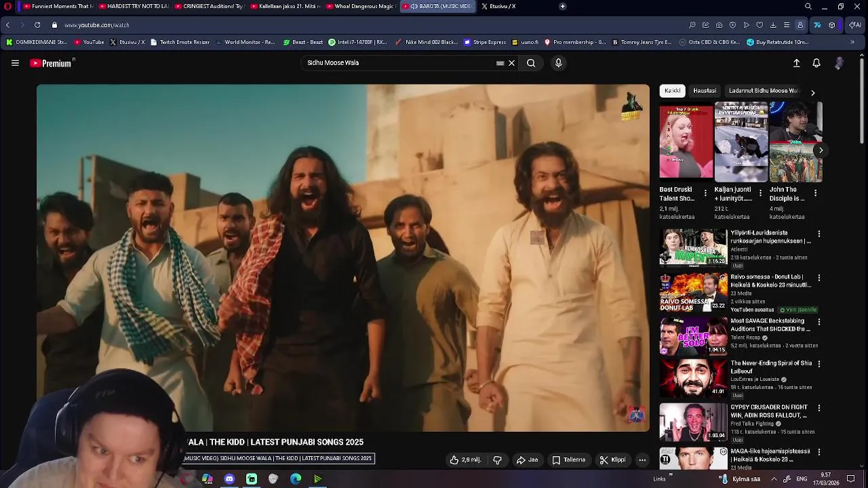This screenshot has width=868, height=488.
Task: Switch to Whoa! Dangerous Magic tab
Action: click(361, 6)
